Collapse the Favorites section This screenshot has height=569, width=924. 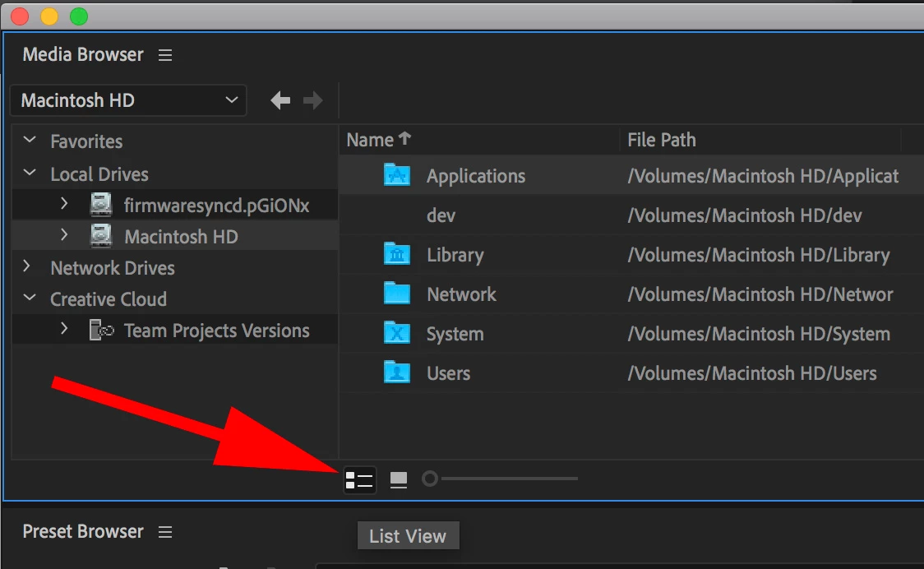tap(30, 141)
